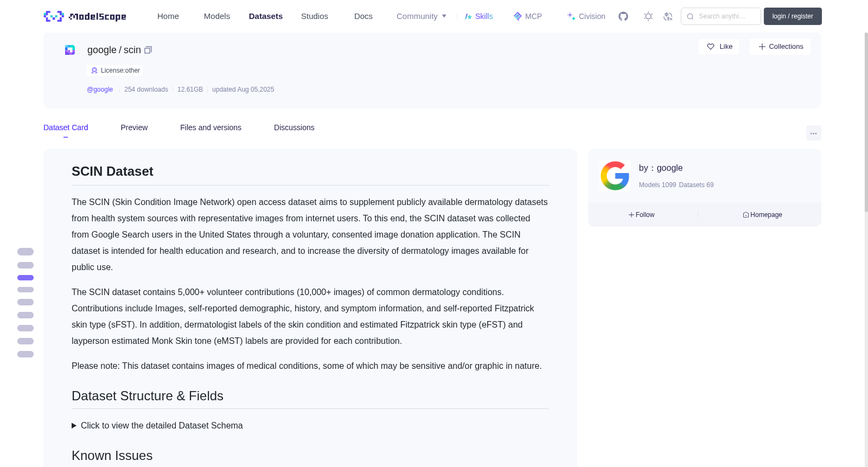This screenshot has width=868, height=467.
Task: Open the three-dot more options button
Action: click(813, 133)
